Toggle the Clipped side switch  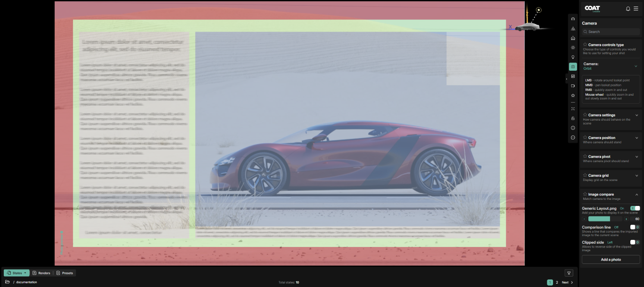(x=635, y=242)
